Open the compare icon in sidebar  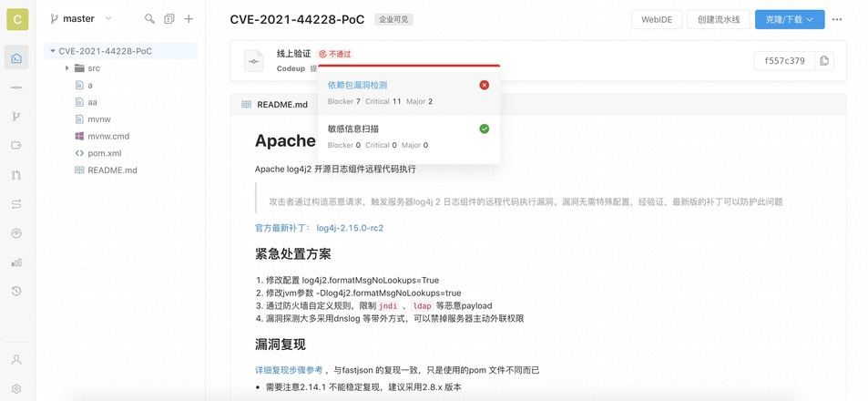16,204
